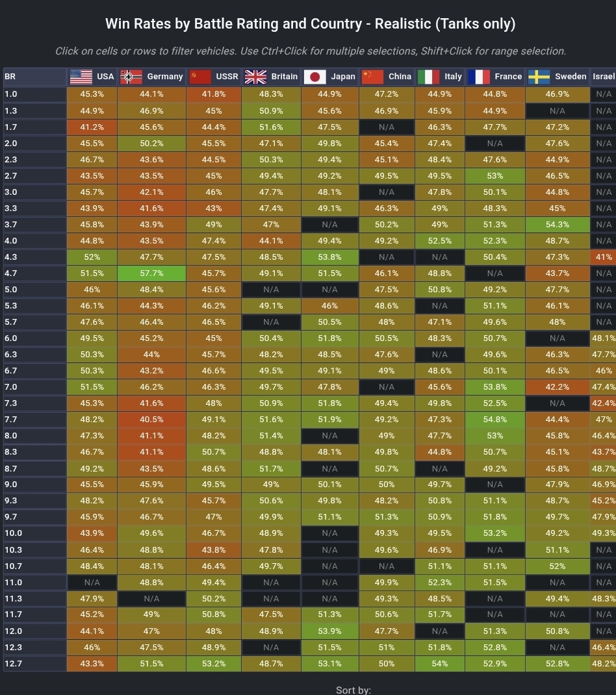Viewport: 616px width, 695px height.
Task: Click the France flag icon
Action: pyautogui.click(x=479, y=77)
